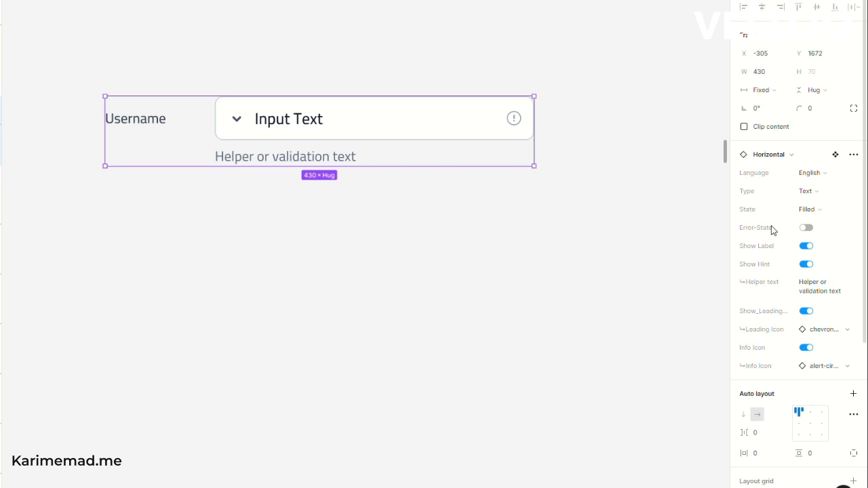The image size is (868, 488).
Task: Click the alert icon in the input field
Action: click(514, 119)
